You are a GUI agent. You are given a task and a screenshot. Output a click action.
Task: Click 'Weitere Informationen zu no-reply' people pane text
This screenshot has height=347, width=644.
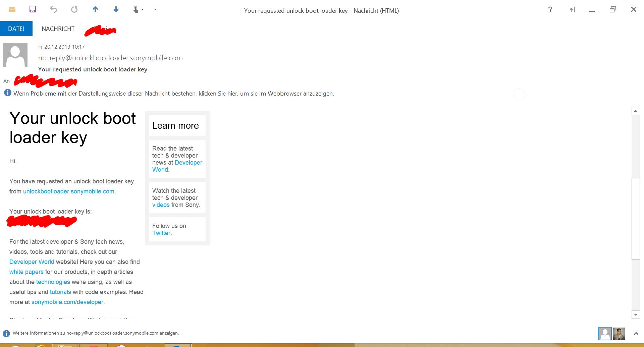pos(96,333)
